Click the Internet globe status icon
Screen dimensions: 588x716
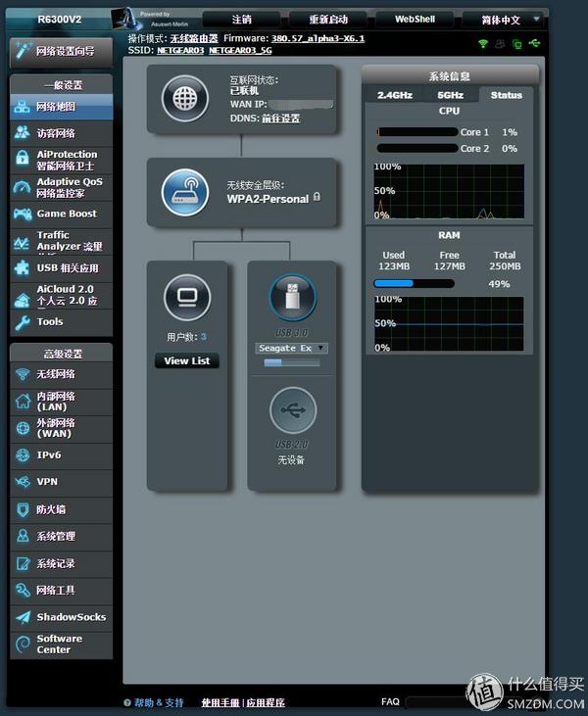185,98
